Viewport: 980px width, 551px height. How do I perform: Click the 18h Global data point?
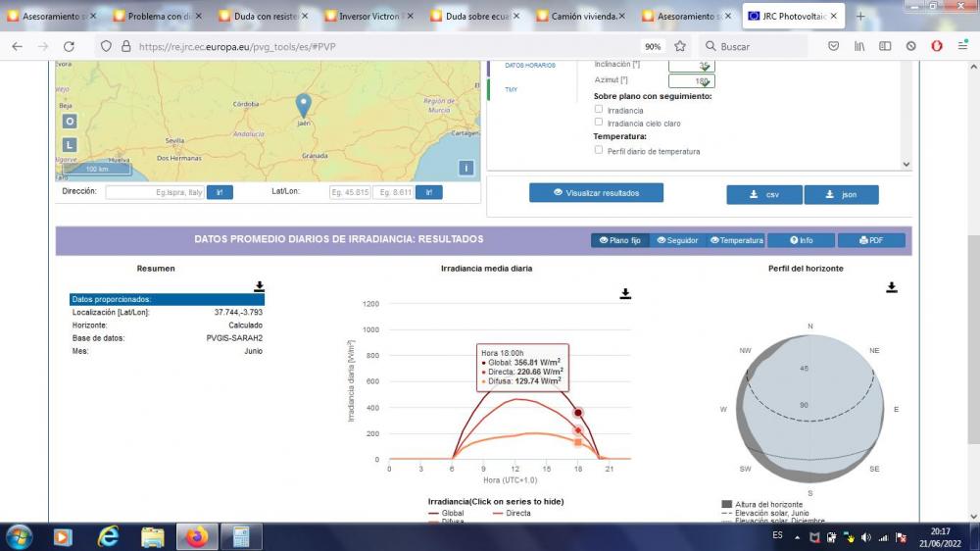(x=578, y=412)
